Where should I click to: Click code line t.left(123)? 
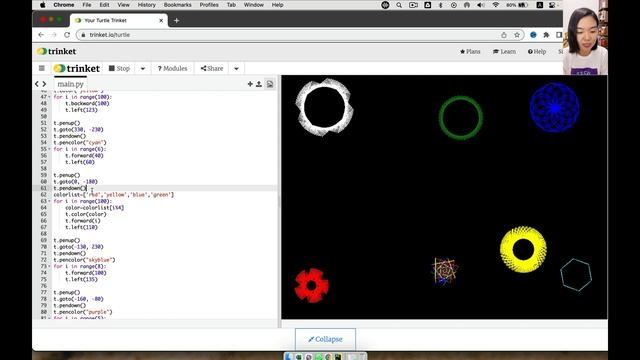(x=82, y=110)
